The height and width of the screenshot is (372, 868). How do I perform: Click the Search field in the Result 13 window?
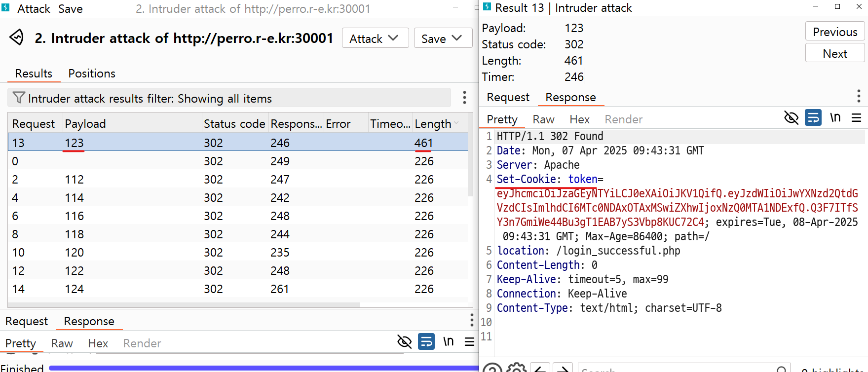coord(684,369)
